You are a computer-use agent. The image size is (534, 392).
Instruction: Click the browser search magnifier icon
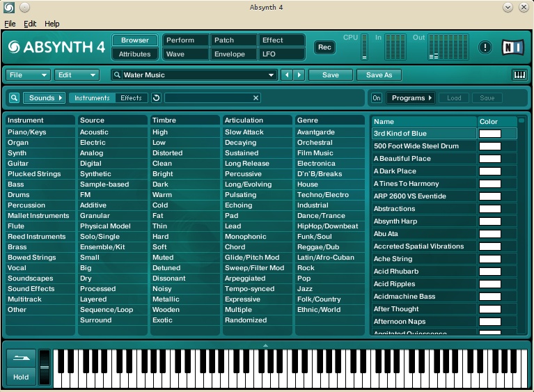click(15, 98)
